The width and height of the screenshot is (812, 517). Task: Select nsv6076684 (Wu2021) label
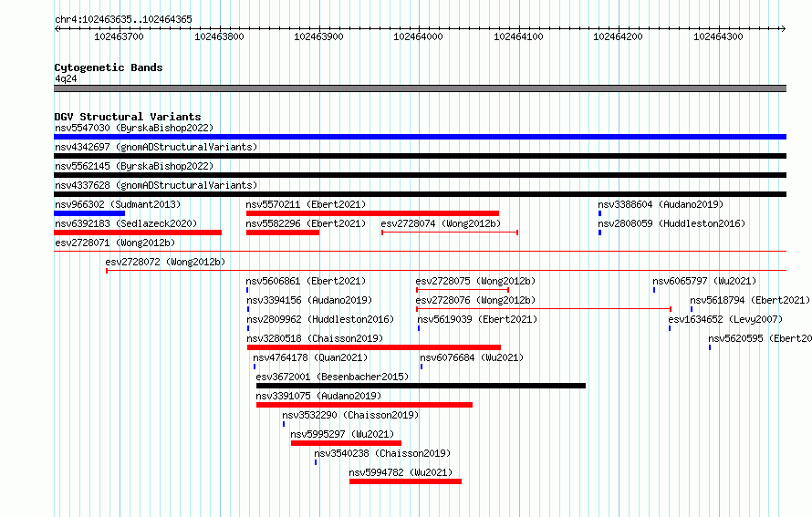[472, 357]
